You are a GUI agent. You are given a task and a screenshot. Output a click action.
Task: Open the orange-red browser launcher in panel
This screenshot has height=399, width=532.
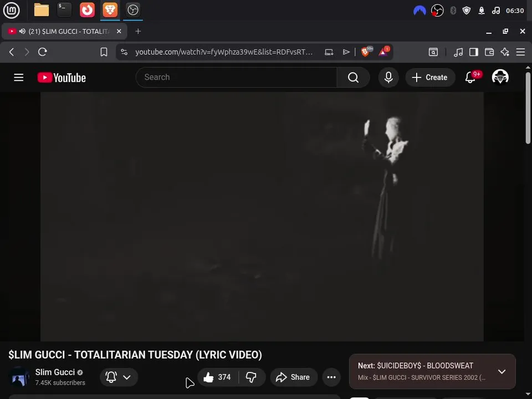click(87, 10)
